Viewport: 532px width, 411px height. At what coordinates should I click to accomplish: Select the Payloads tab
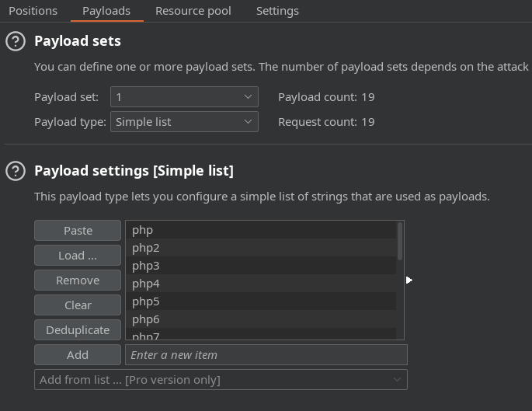tap(106, 11)
